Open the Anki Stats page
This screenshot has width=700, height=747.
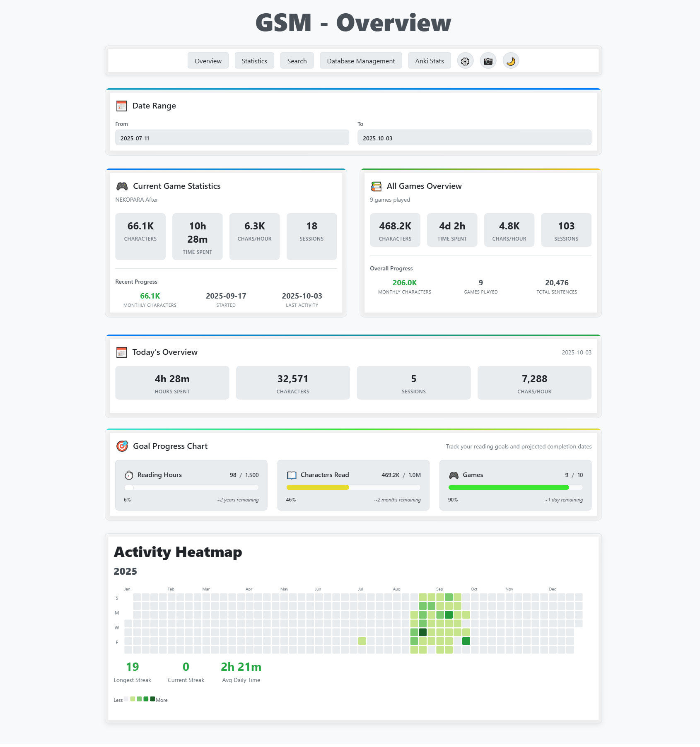click(x=429, y=61)
